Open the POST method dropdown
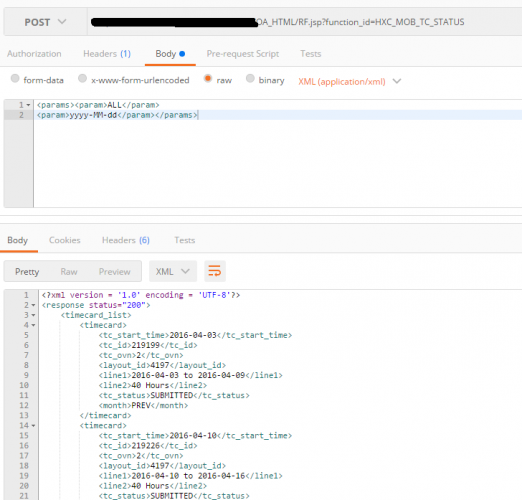Screen dimensions: 522x500 [45, 22]
